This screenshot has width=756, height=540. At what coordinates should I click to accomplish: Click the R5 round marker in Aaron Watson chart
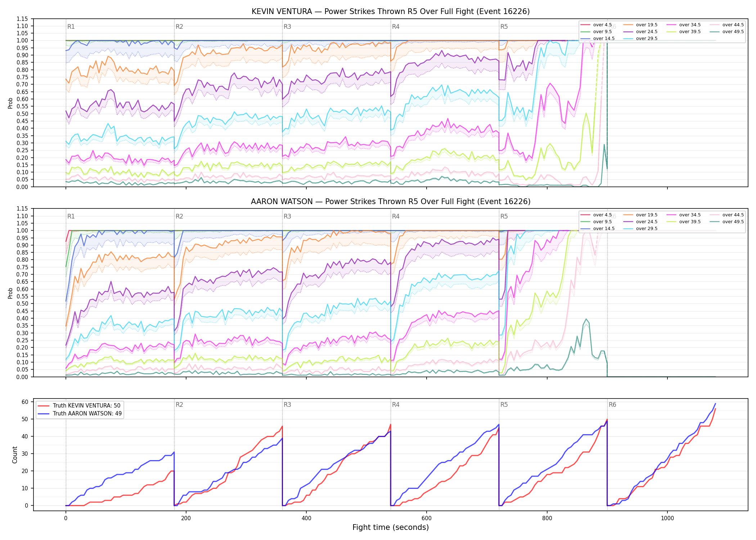[504, 216]
